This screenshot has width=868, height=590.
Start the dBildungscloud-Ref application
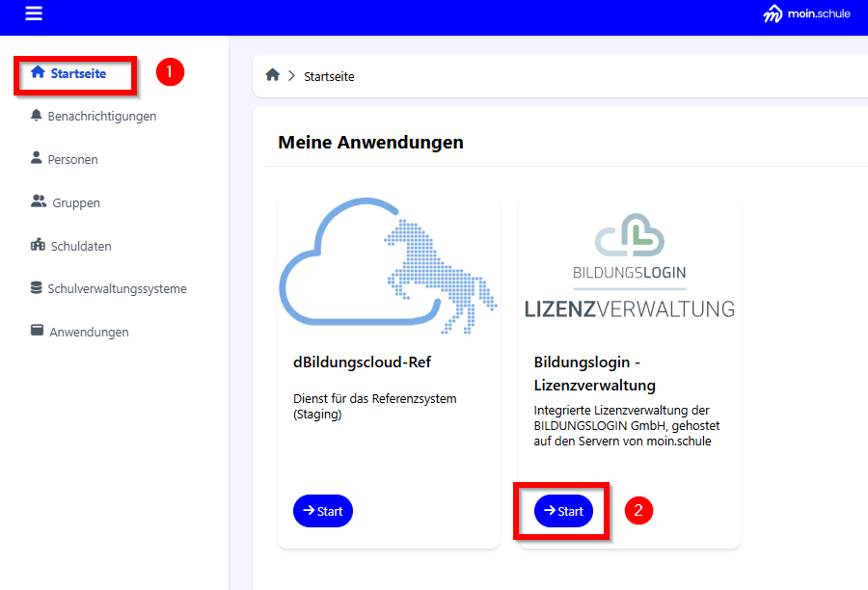[323, 511]
